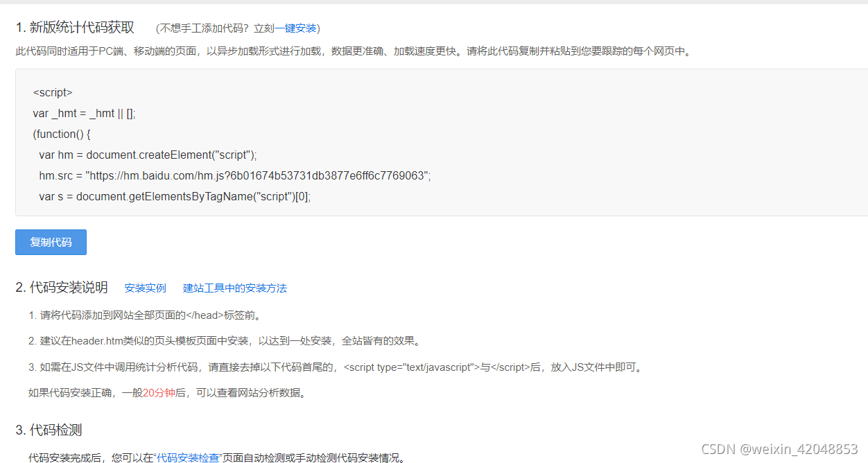Image resolution: width=868 pixels, height=463 pixels.
Task: Click instruction 3 about JS文件 usage
Action: click(336, 367)
